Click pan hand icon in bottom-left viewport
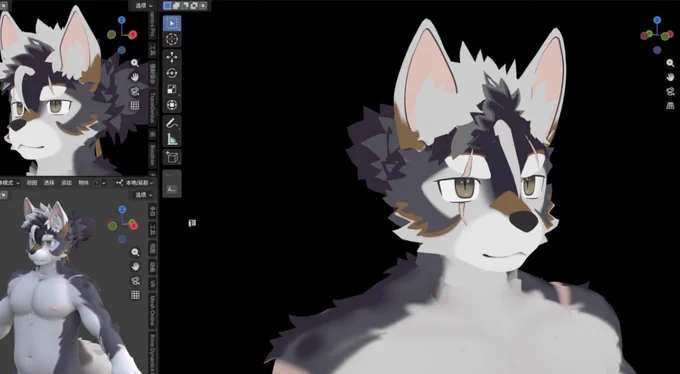 click(135, 266)
